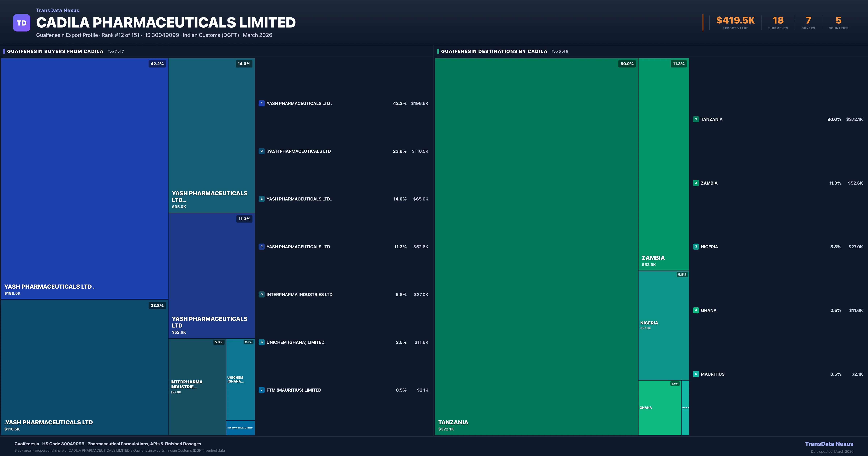Screen dimensions: 868x456
Task: Click the NIGERIA treemap tile
Action: [663, 326]
